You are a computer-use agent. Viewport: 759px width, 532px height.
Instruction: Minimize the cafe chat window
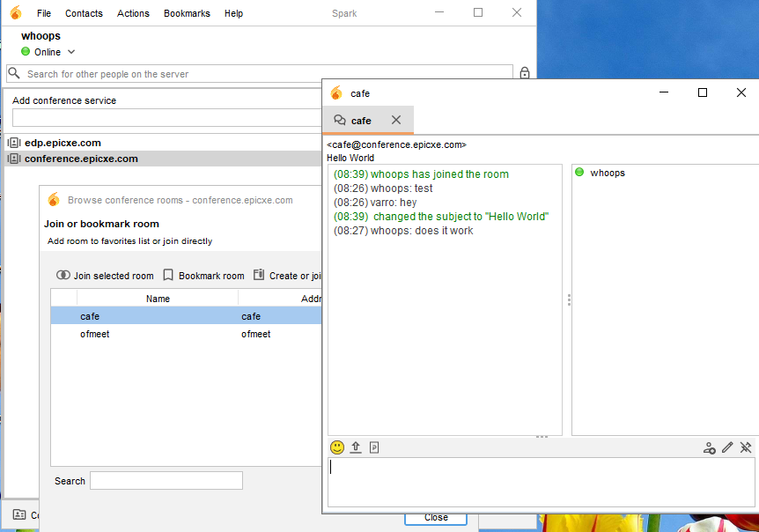664,92
